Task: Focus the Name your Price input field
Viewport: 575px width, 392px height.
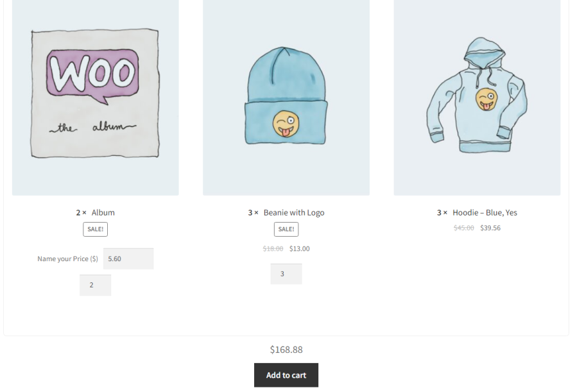Action: click(128, 259)
